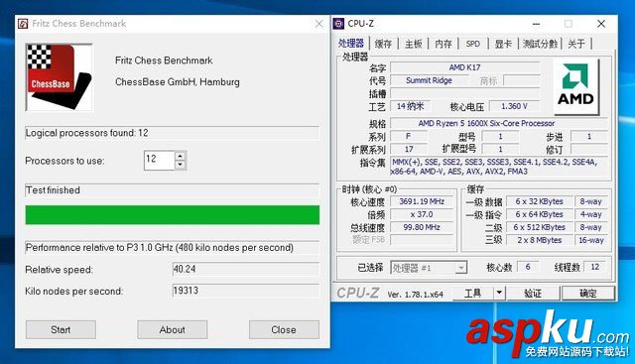Switch to the 缓存 tab

(x=383, y=44)
